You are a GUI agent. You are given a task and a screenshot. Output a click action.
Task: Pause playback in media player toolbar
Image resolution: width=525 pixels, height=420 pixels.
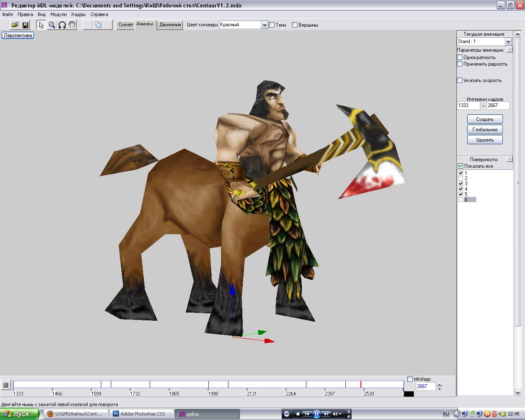[x=316, y=414]
